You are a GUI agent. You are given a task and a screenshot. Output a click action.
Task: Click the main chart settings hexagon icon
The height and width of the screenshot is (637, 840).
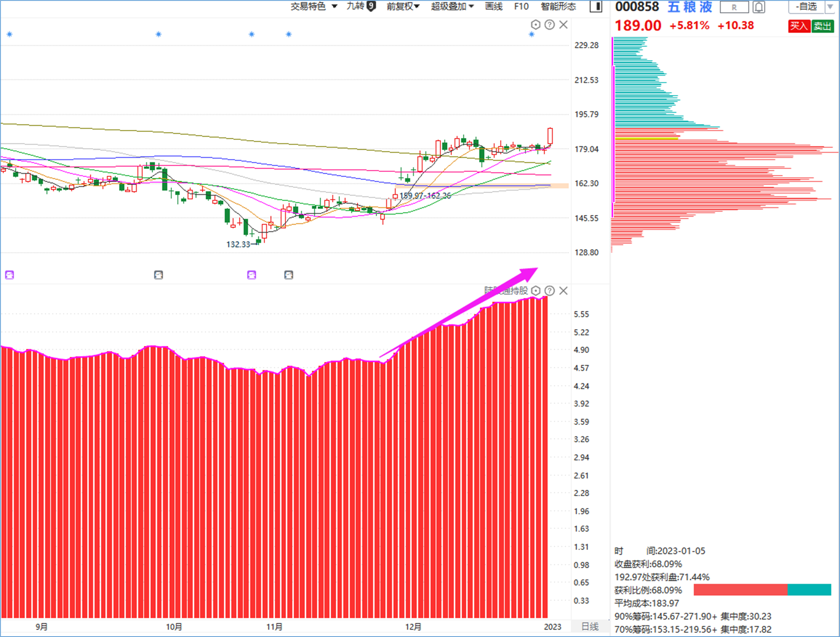pyautogui.click(x=536, y=25)
